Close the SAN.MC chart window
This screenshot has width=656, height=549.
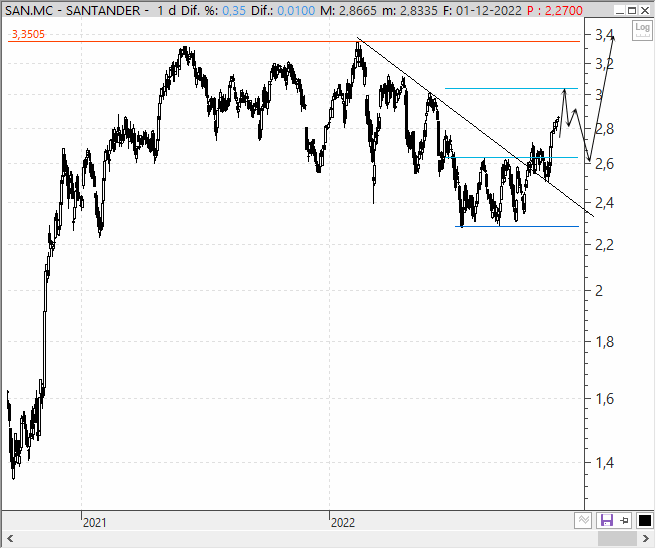[x=645, y=10]
